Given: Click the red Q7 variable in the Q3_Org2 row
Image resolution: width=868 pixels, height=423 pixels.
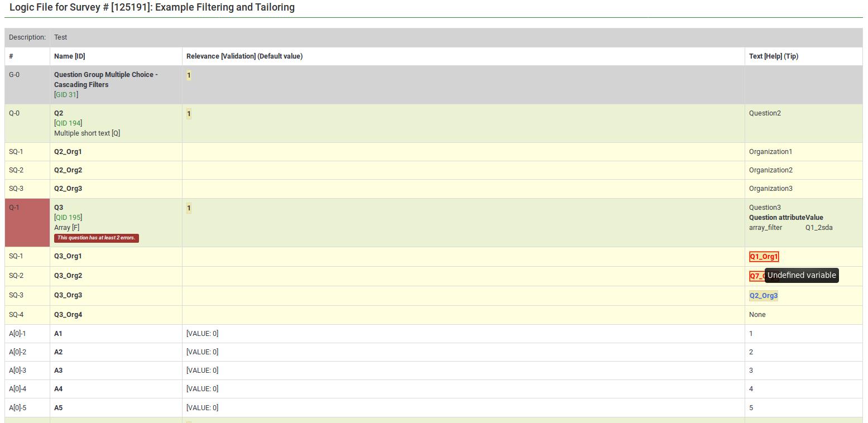Looking at the screenshot, I should pos(756,276).
